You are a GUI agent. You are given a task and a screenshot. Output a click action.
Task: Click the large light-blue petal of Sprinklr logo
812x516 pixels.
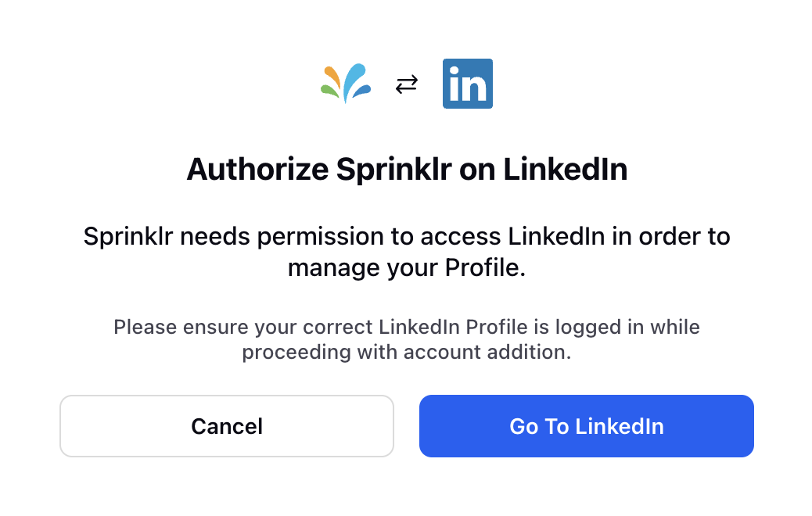[x=354, y=81]
